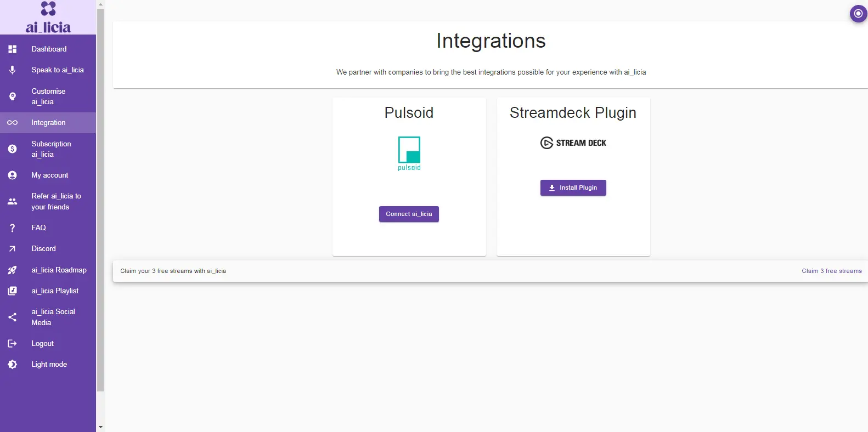Select the Integration menu item
Viewport: 868px width, 432px height.
coord(48,123)
